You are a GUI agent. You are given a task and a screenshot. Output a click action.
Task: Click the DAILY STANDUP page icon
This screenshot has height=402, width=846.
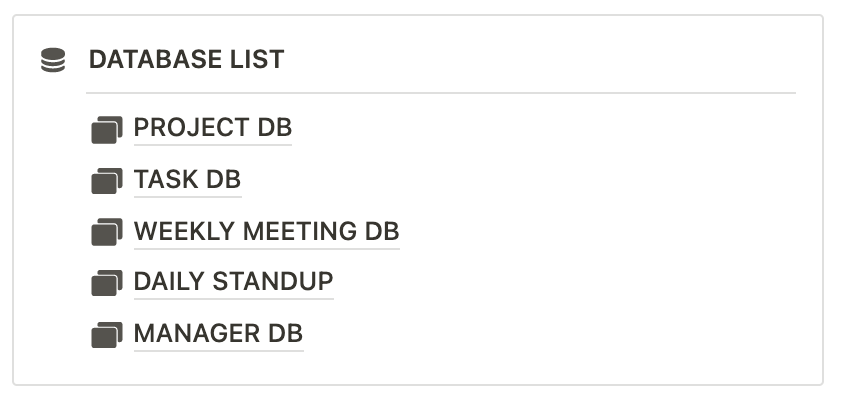[106, 283]
